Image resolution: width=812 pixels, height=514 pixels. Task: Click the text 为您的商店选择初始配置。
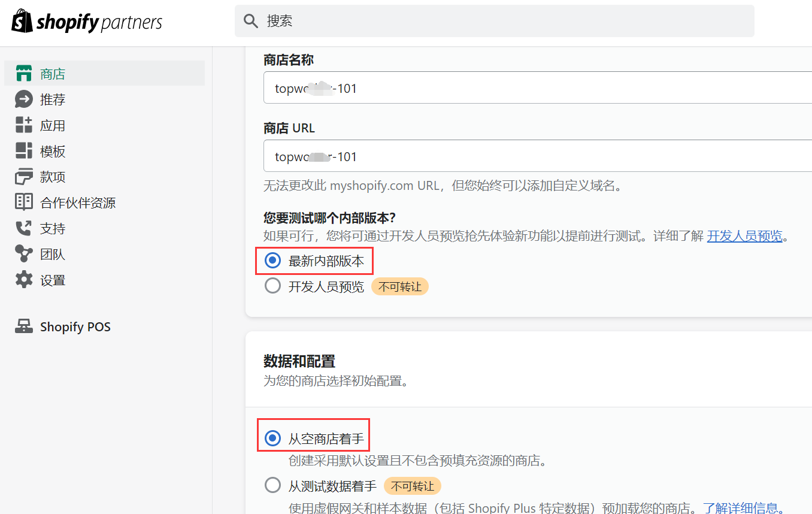pos(337,381)
